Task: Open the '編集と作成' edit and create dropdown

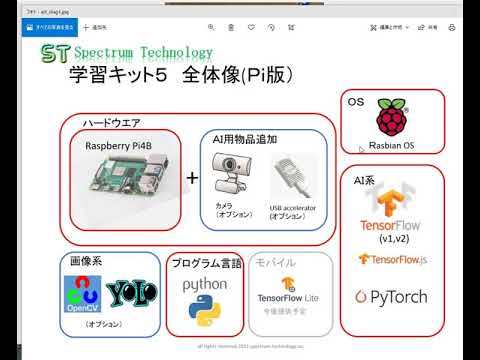Action: 389,27
